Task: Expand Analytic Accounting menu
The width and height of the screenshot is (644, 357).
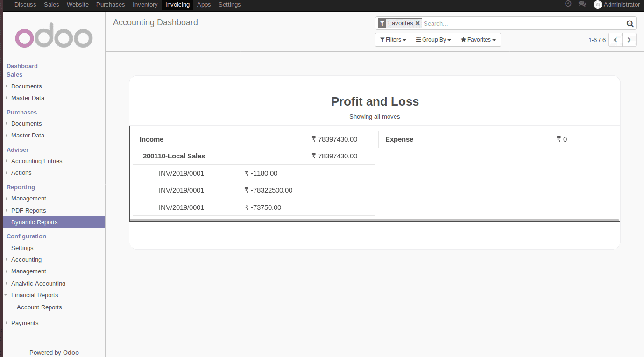Action: pyautogui.click(x=38, y=284)
